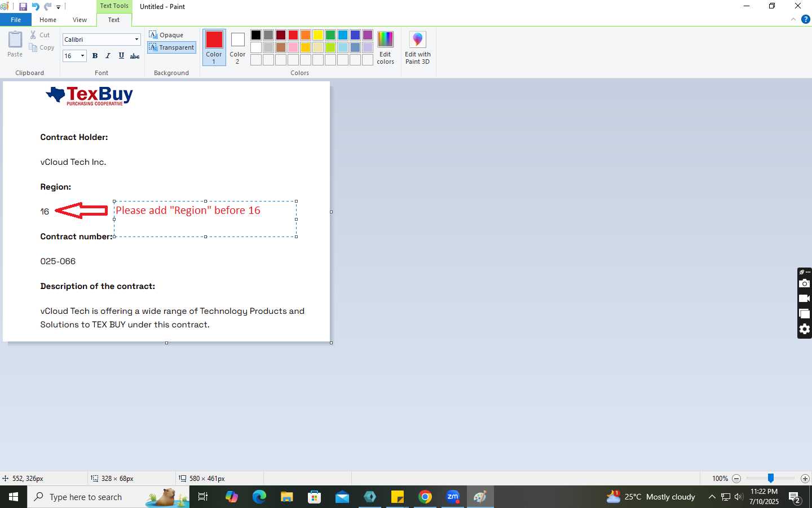Open Microsoft Store from the taskbar
The image size is (812, 508).
315,497
